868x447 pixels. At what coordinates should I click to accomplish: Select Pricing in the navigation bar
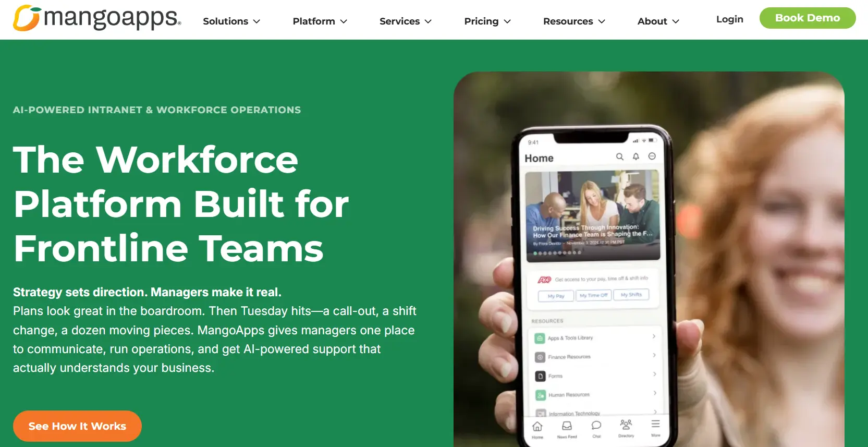(x=487, y=21)
